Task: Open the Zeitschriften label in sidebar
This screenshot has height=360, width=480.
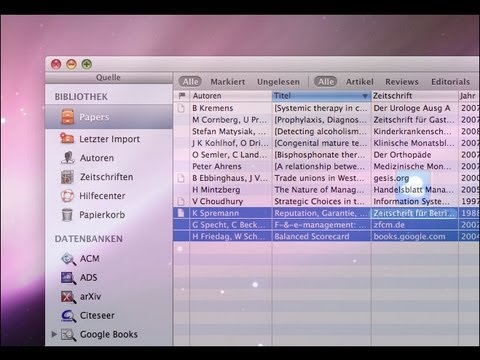Action: 106,177
